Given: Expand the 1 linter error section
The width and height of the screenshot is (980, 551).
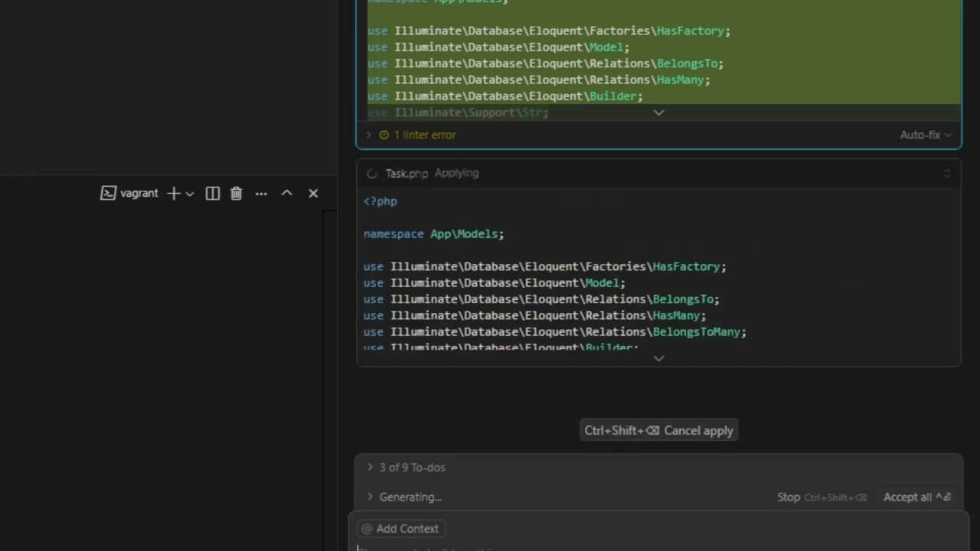Looking at the screenshot, I should tap(369, 135).
